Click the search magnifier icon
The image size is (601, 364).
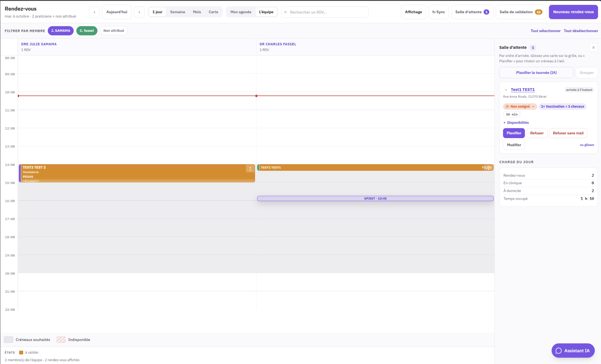[286, 12]
